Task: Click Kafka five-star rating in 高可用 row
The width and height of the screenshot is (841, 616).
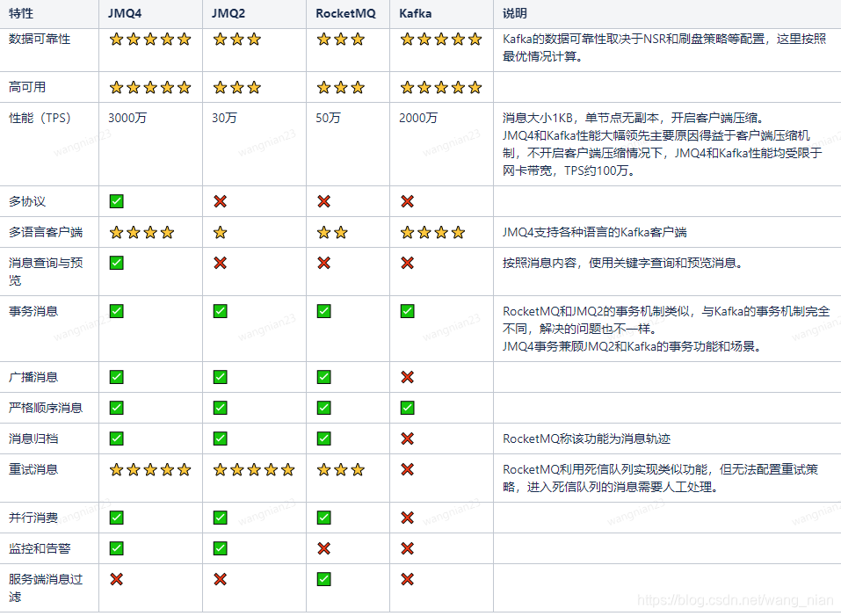Action: pyautogui.click(x=441, y=87)
